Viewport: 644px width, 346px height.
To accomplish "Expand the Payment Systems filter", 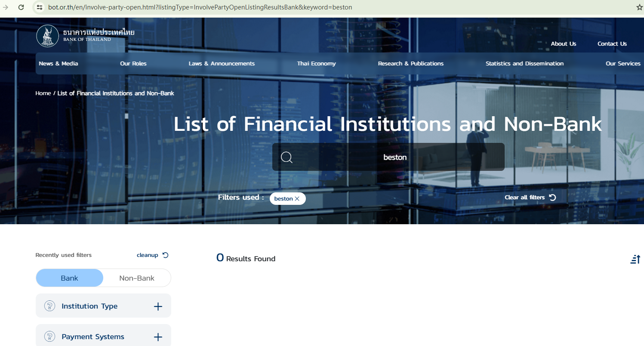I will click(x=158, y=337).
